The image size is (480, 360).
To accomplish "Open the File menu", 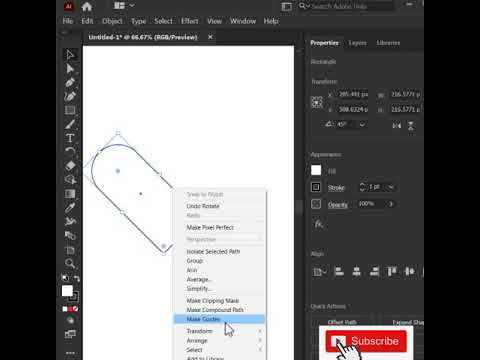I will point(67,21).
